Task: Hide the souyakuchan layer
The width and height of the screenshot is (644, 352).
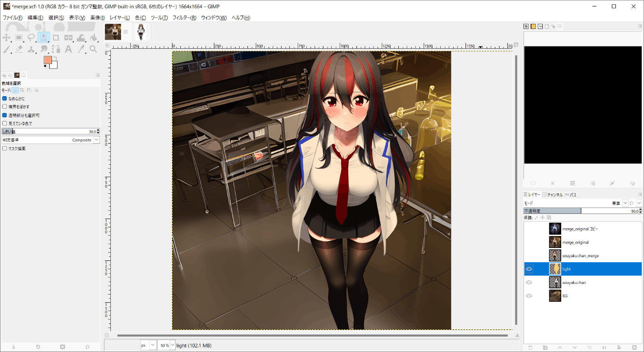Action: tap(529, 283)
